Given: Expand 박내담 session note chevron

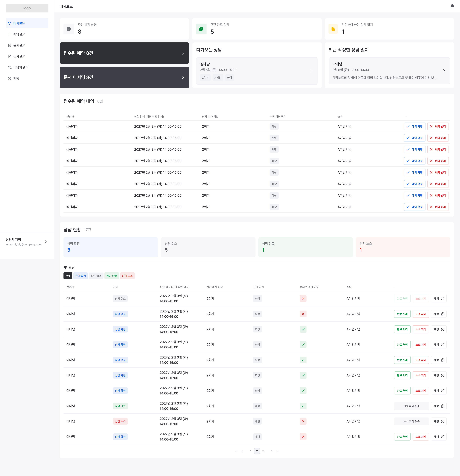Looking at the screenshot, I should [444, 71].
